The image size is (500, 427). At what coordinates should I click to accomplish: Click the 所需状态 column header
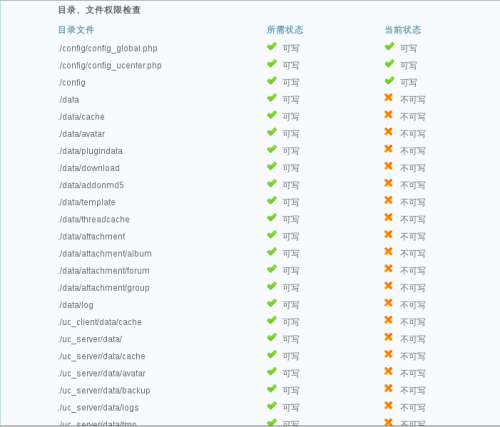[x=285, y=30]
